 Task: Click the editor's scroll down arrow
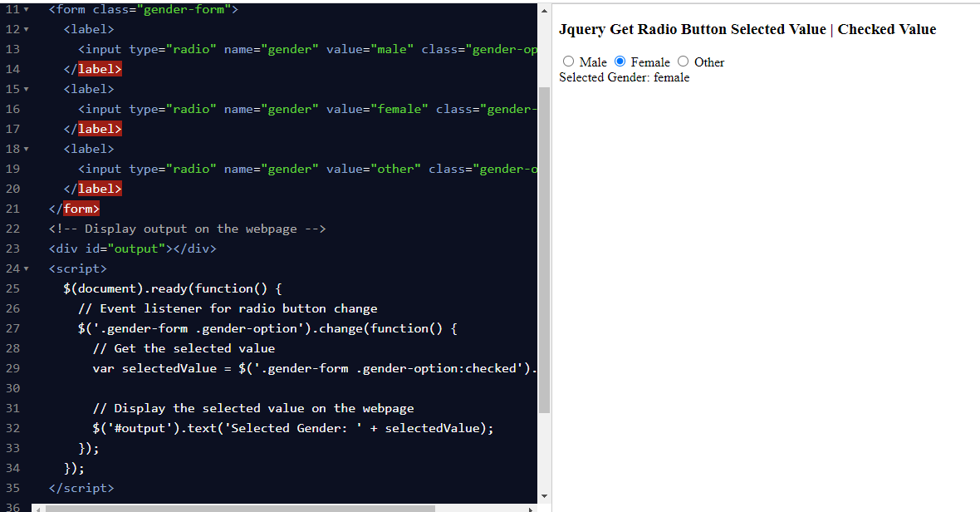tap(544, 496)
